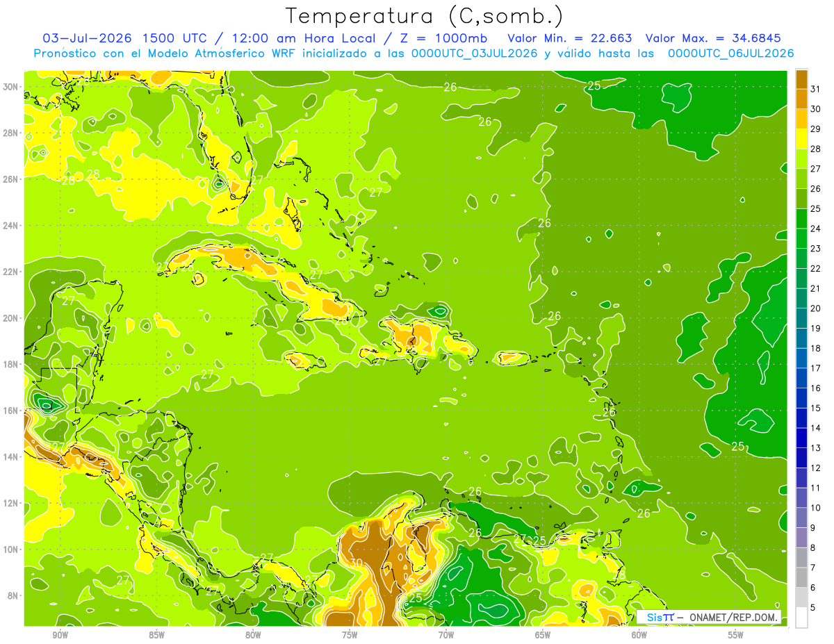Click the colorbar legend value 16
This screenshot has width=834, height=644.
coord(816,388)
